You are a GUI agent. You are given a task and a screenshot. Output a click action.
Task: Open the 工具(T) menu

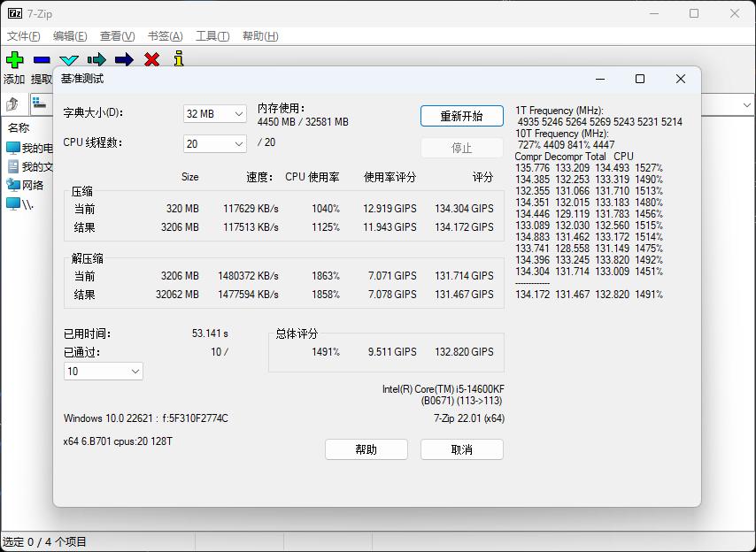pyautogui.click(x=212, y=36)
